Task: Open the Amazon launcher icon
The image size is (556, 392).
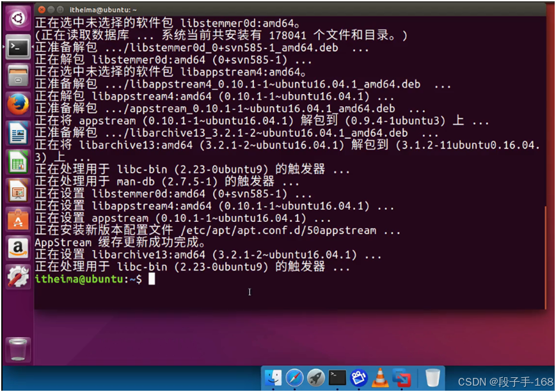Action: pos(18,248)
